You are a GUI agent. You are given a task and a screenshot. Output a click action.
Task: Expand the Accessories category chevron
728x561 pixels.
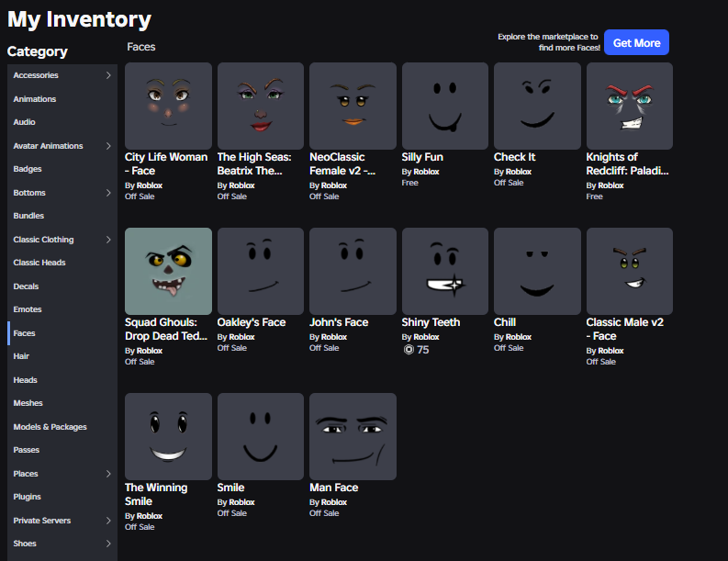[108, 75]
